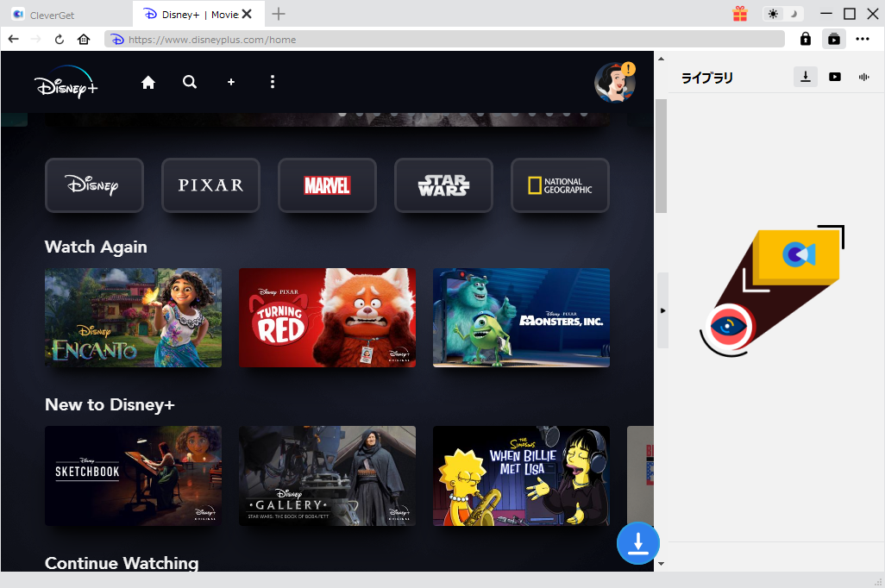The image size is (885, 588).
Task: Go to CleverGet browser home page icon
Action: [x=84, y=39]
